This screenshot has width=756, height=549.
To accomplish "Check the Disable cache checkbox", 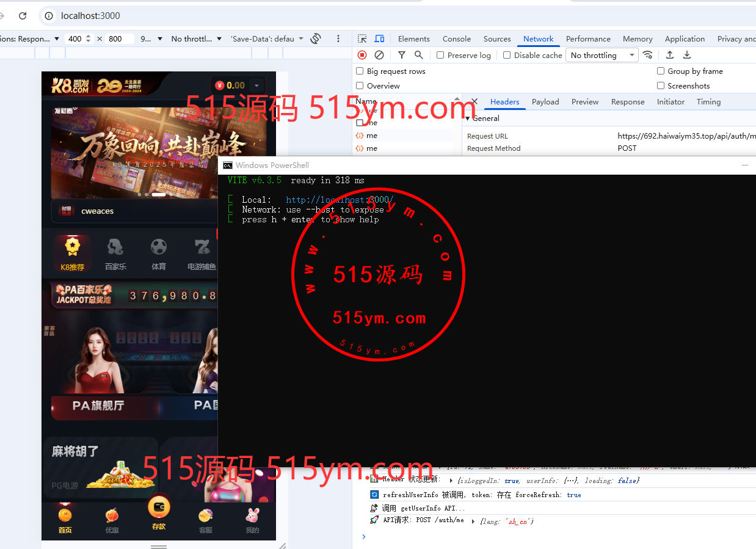I will (507, 55).
